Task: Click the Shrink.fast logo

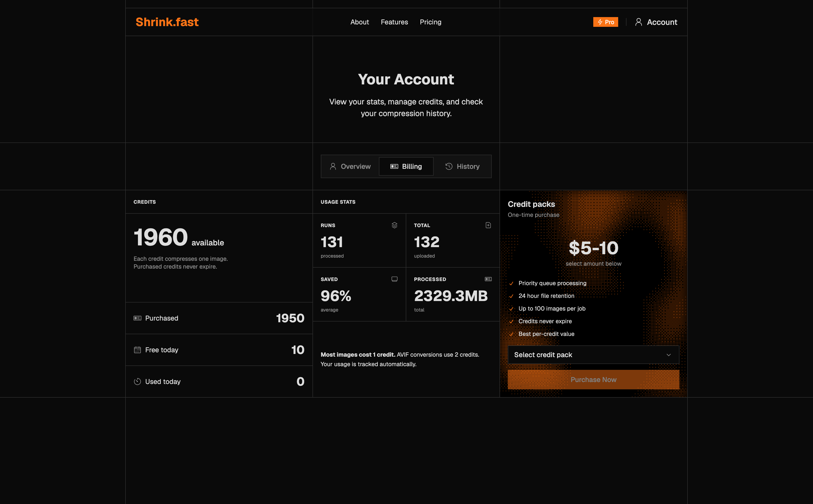Action: [x=167, y=22]
